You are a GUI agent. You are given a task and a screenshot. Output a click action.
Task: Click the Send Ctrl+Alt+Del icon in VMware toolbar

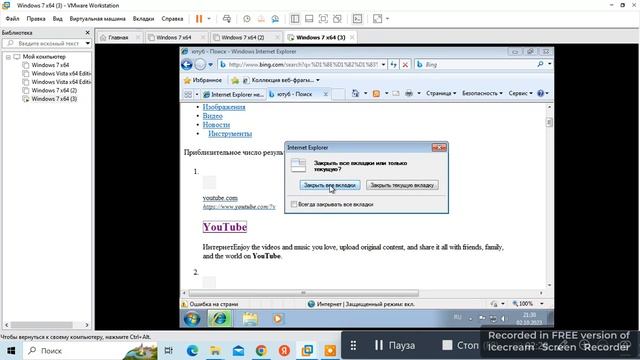(x=227, y=19)
